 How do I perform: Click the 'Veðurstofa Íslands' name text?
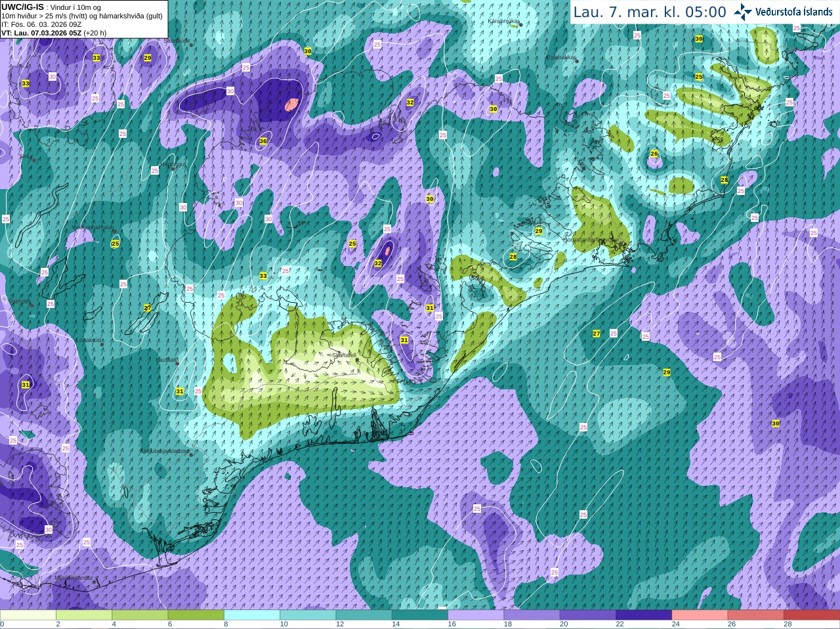click(794, 12)
